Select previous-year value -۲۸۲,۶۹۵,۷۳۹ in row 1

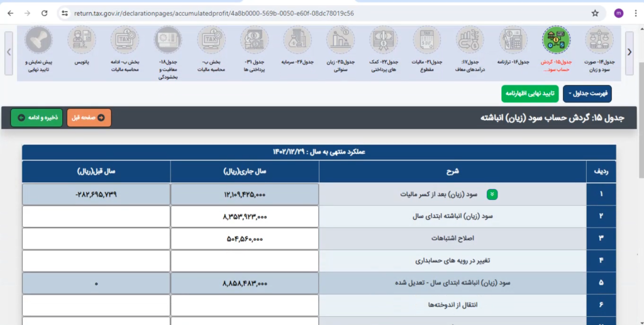coord(96,194)
